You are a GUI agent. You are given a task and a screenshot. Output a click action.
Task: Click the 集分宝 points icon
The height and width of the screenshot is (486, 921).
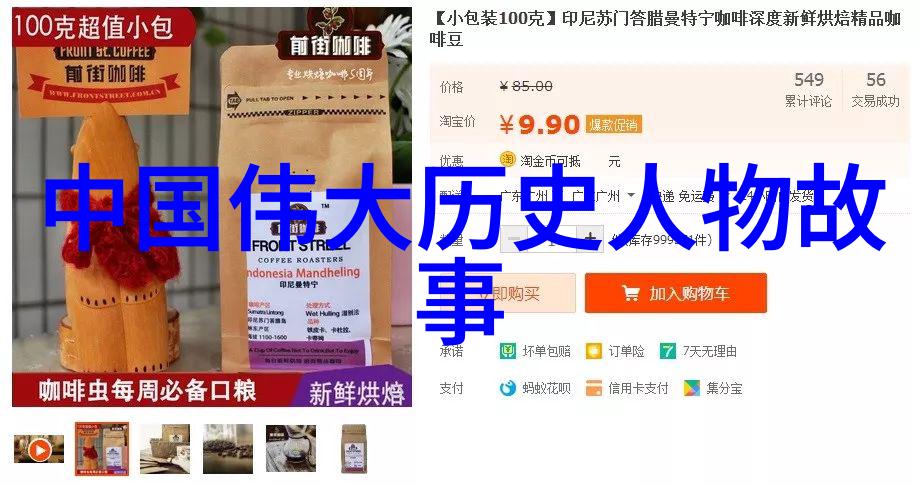click(x=692, y=388)
